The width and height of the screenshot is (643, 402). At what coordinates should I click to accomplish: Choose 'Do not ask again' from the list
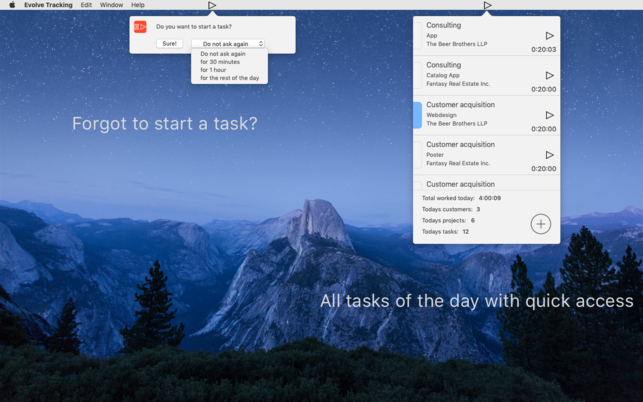tap(223, 54)
